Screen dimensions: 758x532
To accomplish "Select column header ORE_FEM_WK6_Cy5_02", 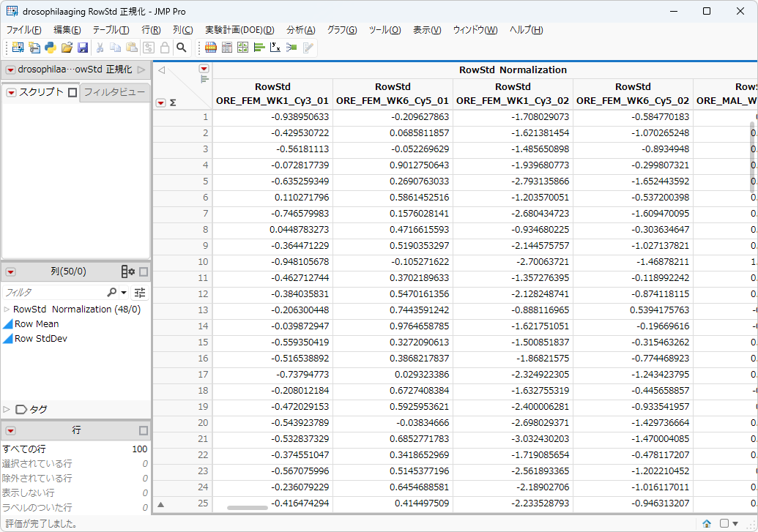I will (633, 94).
